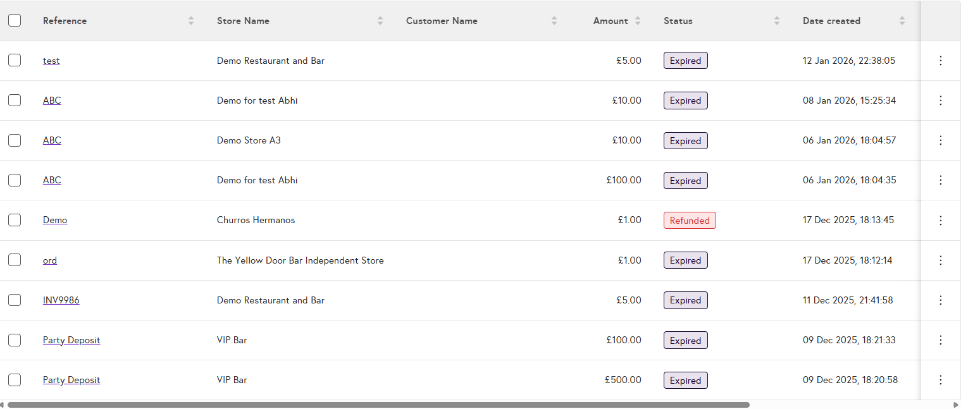Open three-dot menu for The Yellow Door Bar row
980x409 pixels.
[940, 260]
